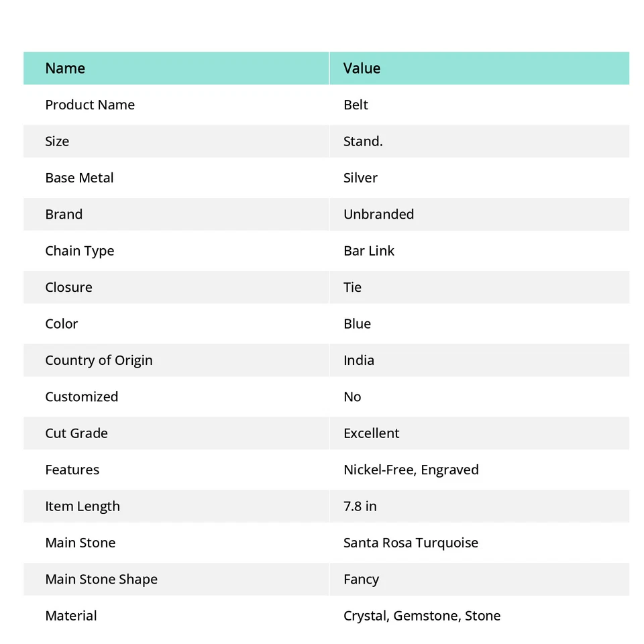Click the India value cell
644x644 pixels.
(x=359, y=360)
